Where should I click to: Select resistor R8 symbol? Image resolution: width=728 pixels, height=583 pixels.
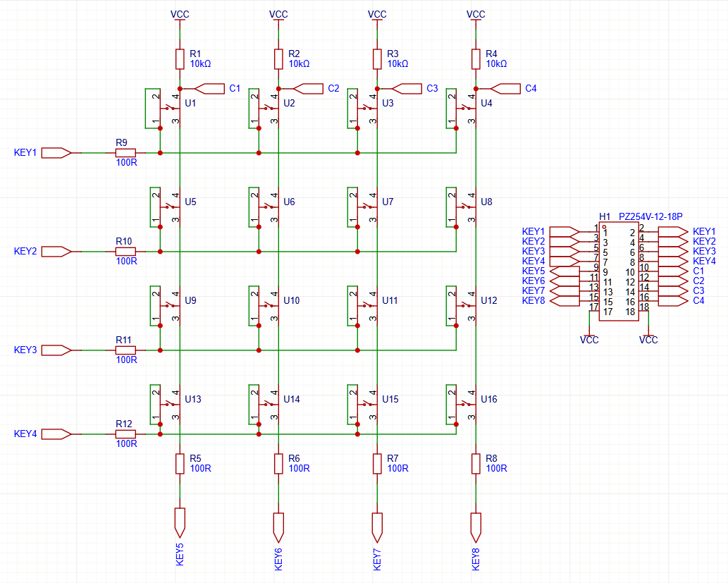[x=476, y=463]
